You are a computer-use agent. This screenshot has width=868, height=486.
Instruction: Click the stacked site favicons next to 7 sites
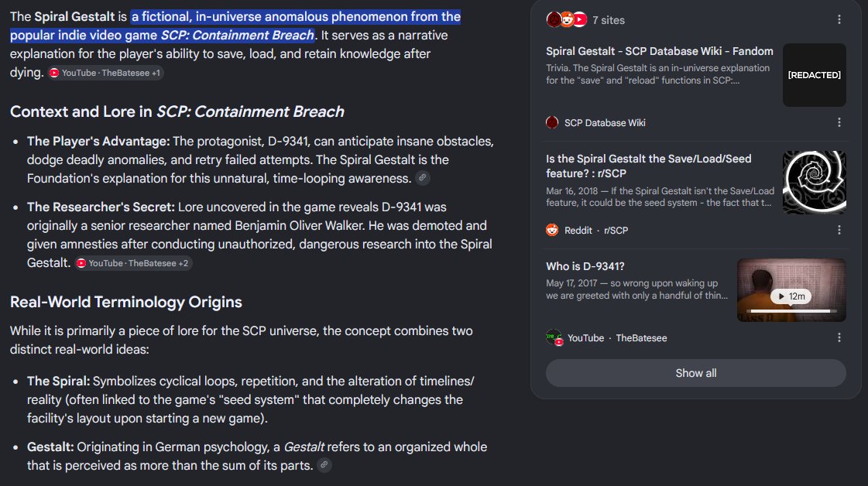pyautogui.click(x=566, y=20)
